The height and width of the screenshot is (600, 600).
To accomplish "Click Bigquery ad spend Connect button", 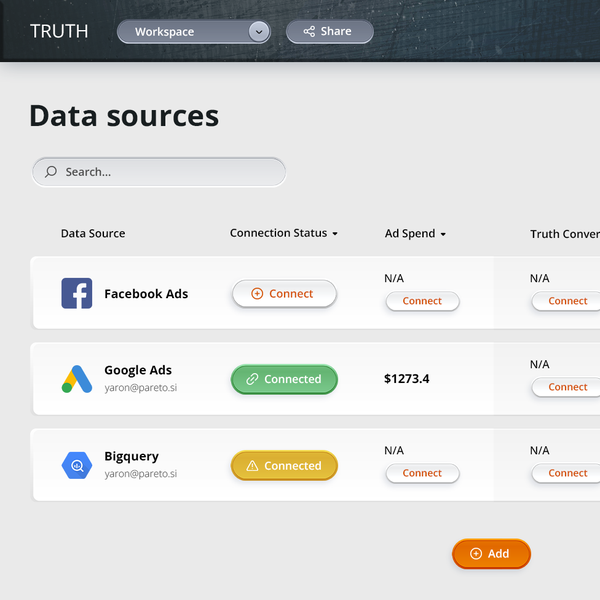I will pyautogui.click(x=422, y=473).
